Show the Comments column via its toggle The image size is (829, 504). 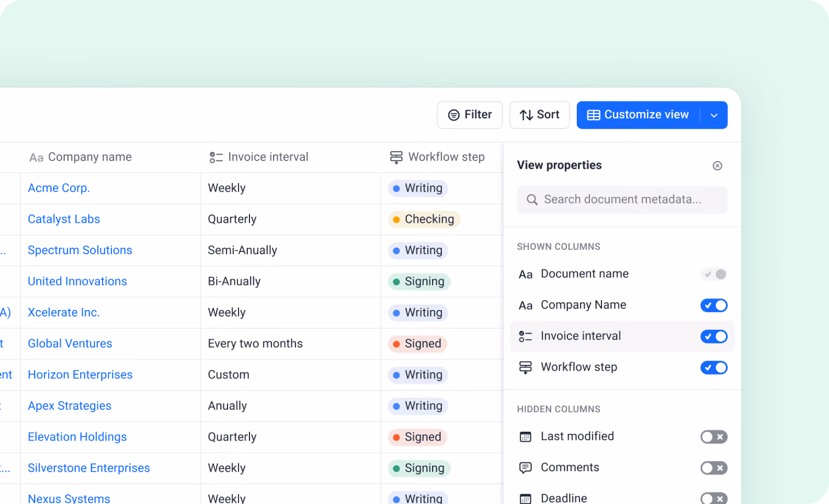[714, 468]
